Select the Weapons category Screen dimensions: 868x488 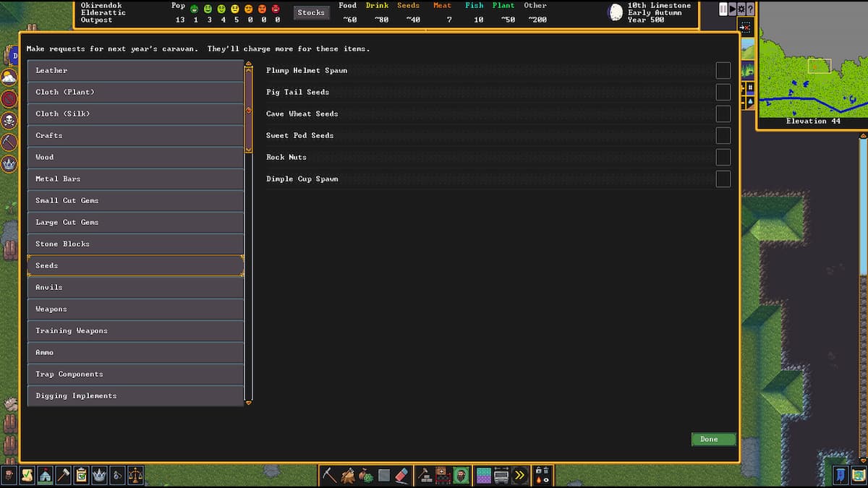coord(135,309)
